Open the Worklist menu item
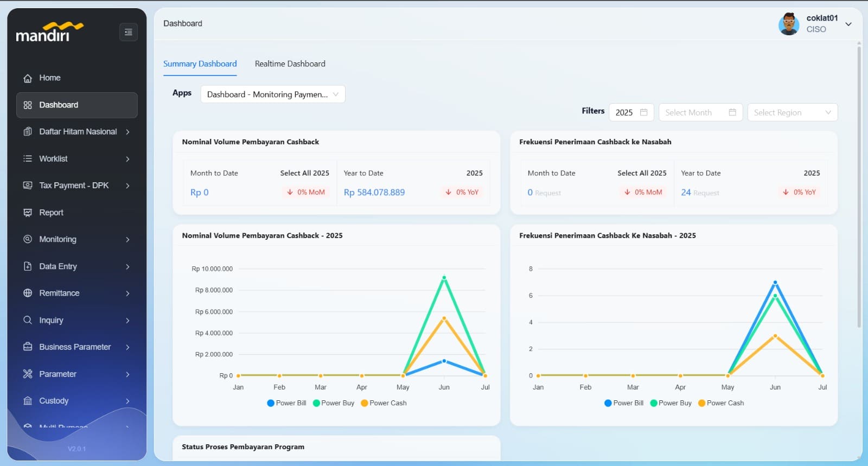 pyautogui.click(x=77, y=159)
